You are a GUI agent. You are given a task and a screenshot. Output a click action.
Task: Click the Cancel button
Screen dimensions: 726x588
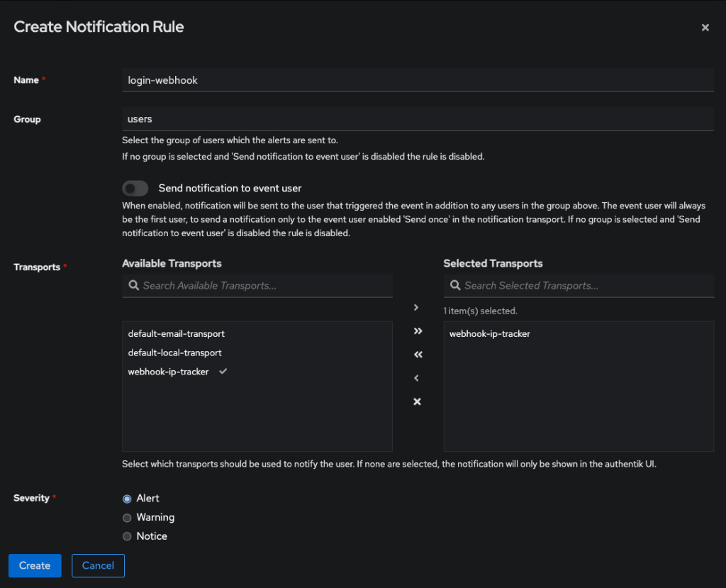click(98, 565)
